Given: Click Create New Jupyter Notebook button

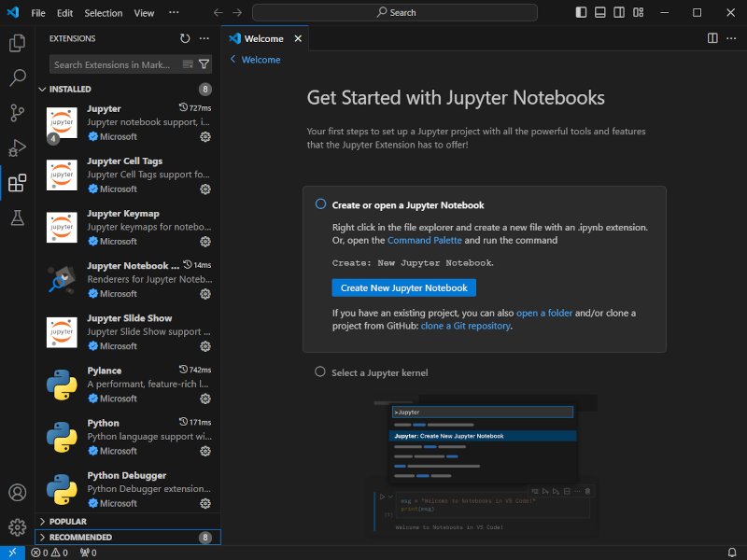Looking at the screenshot, I should (404, 287).
